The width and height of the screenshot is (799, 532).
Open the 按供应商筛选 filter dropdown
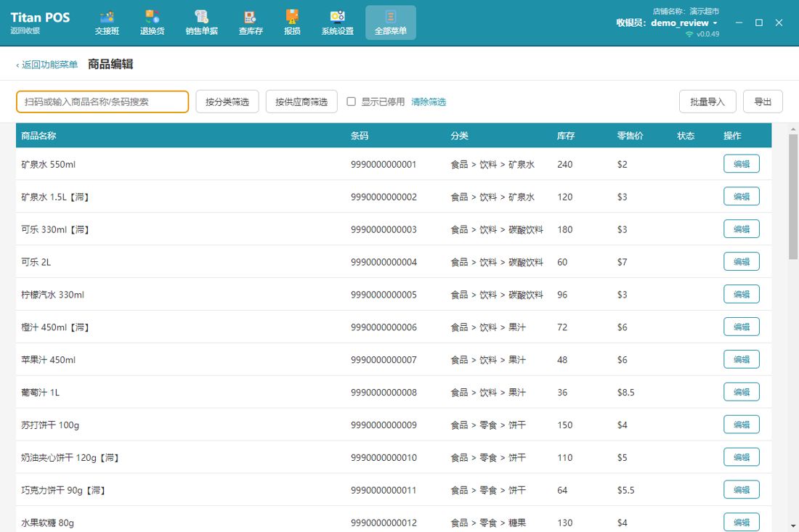point(301,102)
